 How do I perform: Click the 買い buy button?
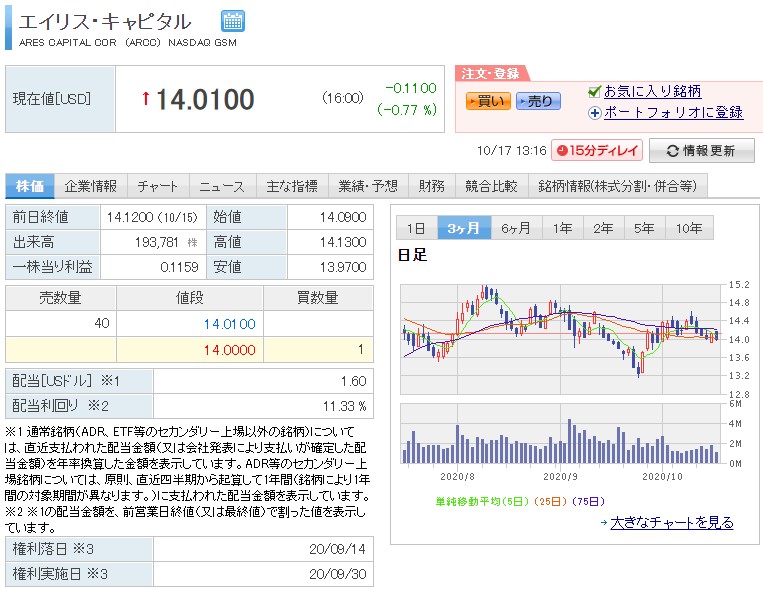point(488,101)
